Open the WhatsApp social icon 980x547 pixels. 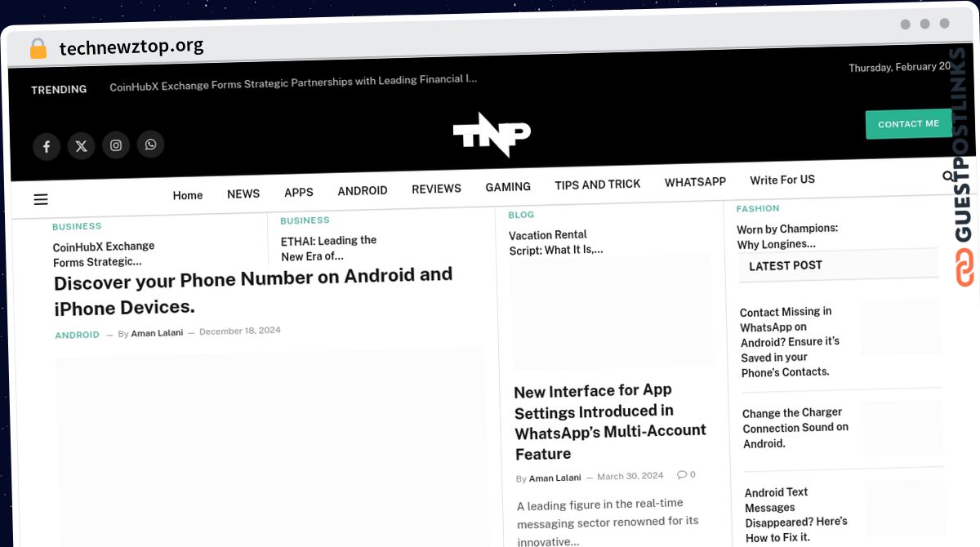(x=150, y=145)
